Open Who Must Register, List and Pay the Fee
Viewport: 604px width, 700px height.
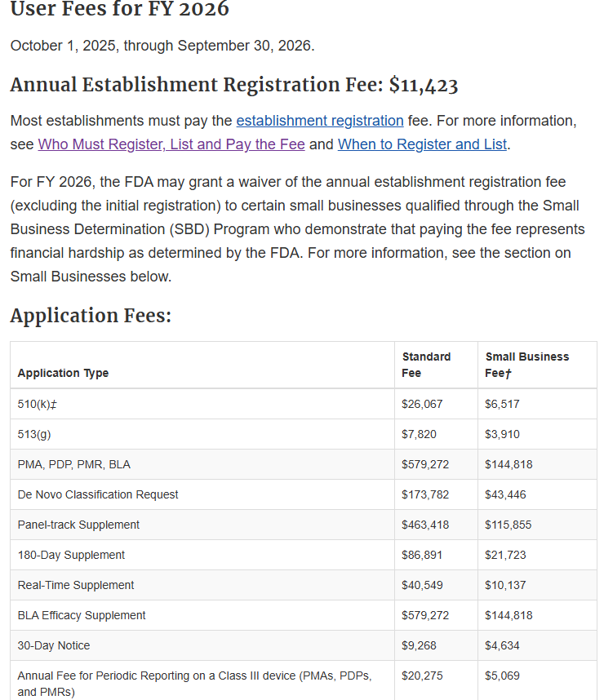(171, 144)
